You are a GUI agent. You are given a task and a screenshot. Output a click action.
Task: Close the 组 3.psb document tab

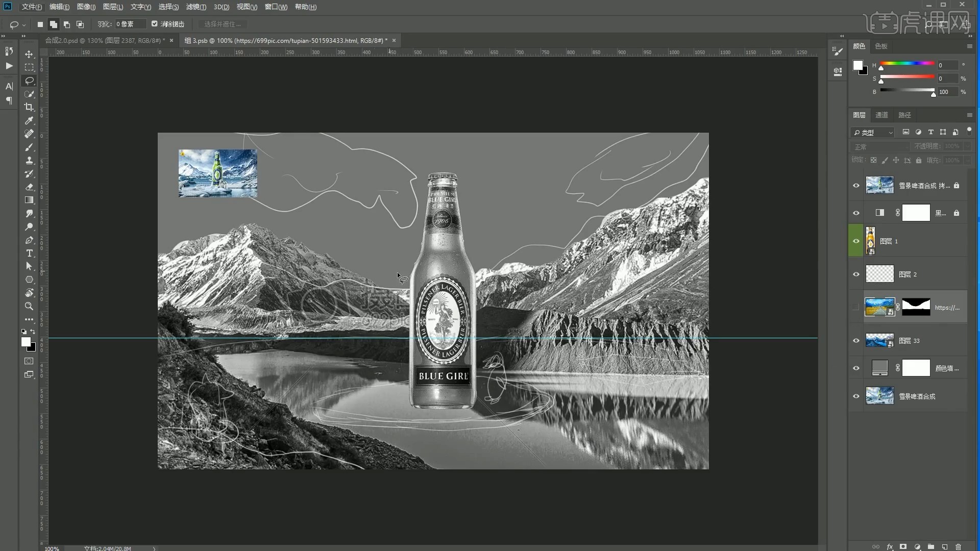pyautogui.click(x=394, y=40)
